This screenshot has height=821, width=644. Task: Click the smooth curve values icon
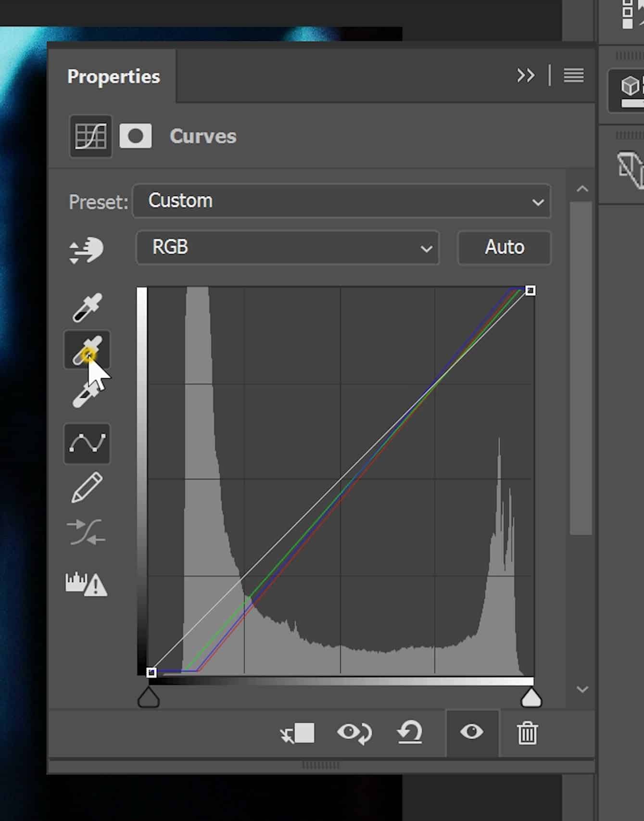[87, 531]
